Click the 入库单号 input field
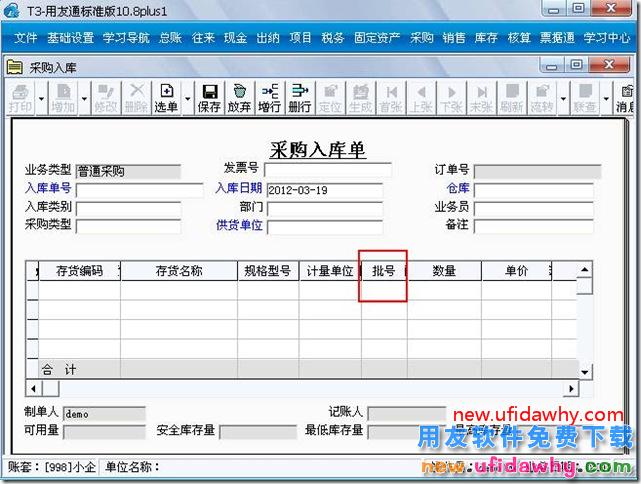The image size is (641, 484). [139, 190]
